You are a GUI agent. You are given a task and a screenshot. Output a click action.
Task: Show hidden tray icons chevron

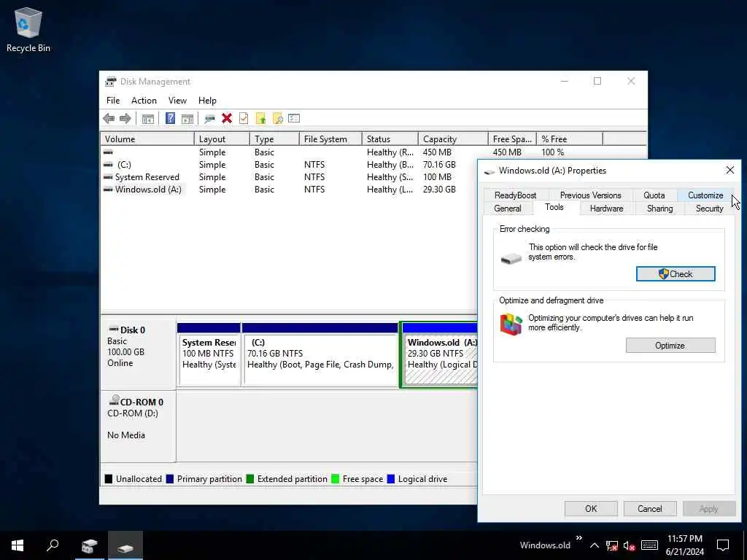click(x=594, y=545)
